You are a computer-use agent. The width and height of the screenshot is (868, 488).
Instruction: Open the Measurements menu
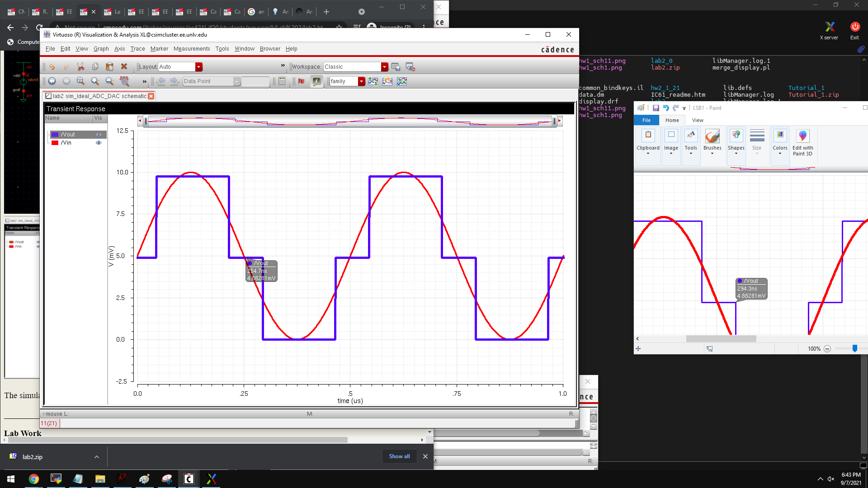[x=192, y=49]
